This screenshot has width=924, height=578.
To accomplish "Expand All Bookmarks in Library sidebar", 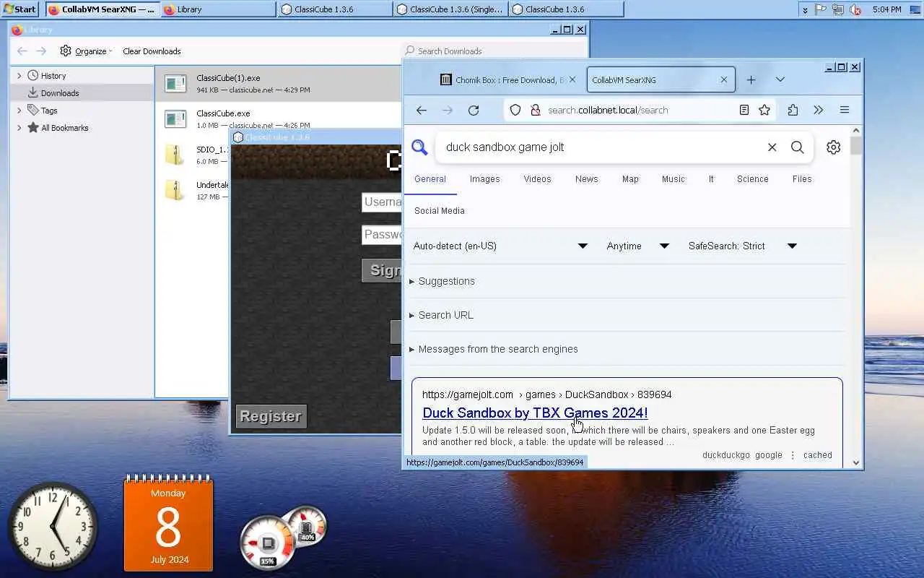I will (19, 128).
